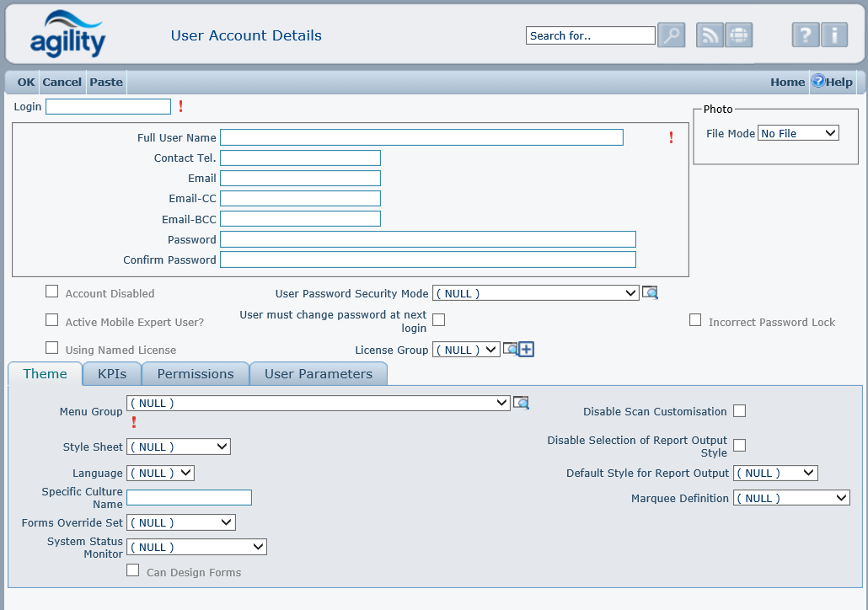Select the KPIs tab
The image size is (868, 610).
coord(112,374)
